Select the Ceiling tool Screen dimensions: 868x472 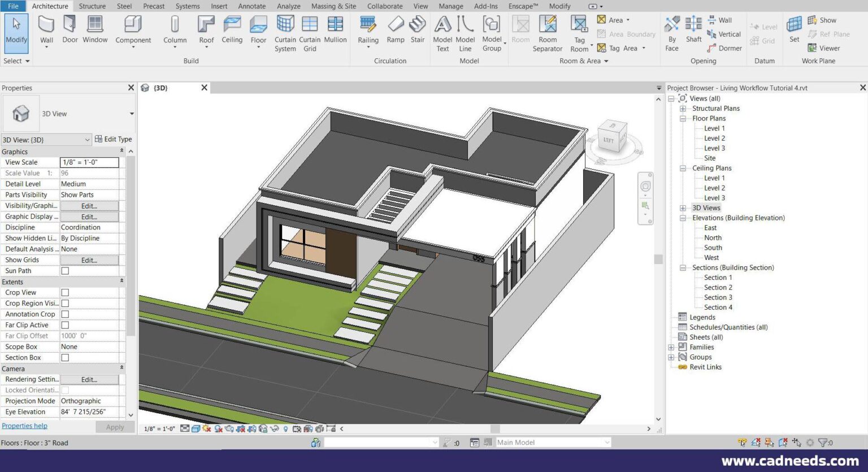tap(232, 29)
